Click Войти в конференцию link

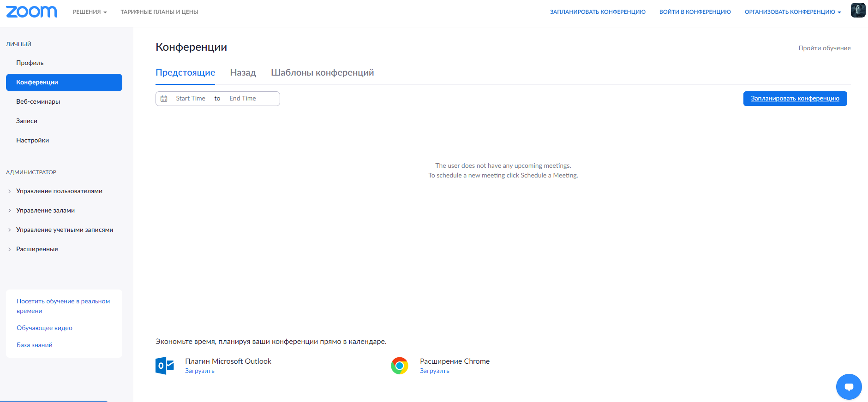(x=695, y=12)
